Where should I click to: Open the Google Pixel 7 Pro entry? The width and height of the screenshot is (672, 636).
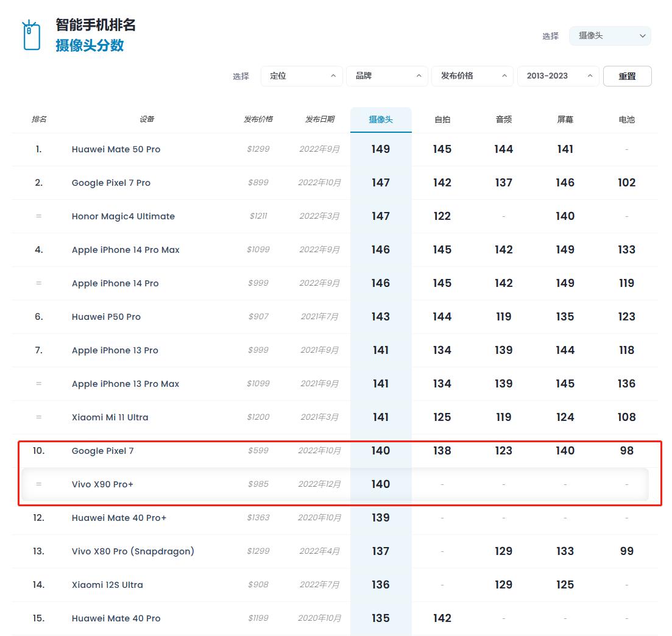pos(111,183)
